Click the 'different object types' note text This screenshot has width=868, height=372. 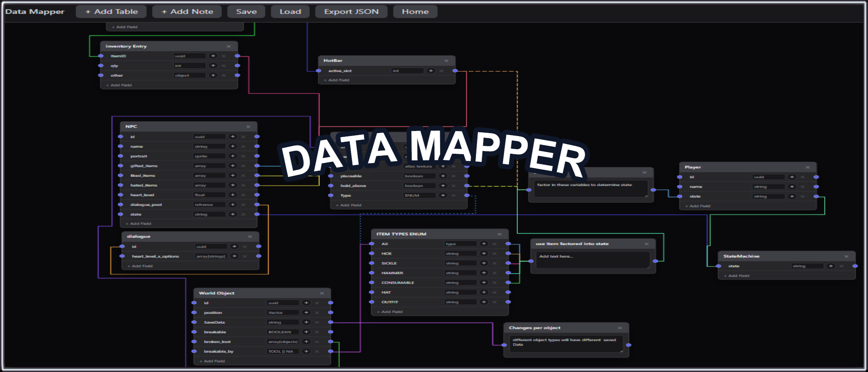pos(566,344)
